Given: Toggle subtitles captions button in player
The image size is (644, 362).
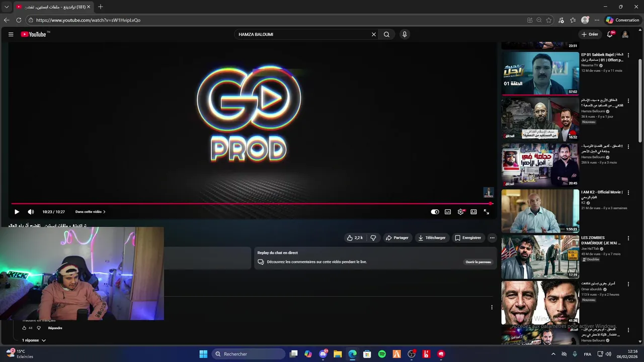Looking at the screenshot, I should 448,212.
